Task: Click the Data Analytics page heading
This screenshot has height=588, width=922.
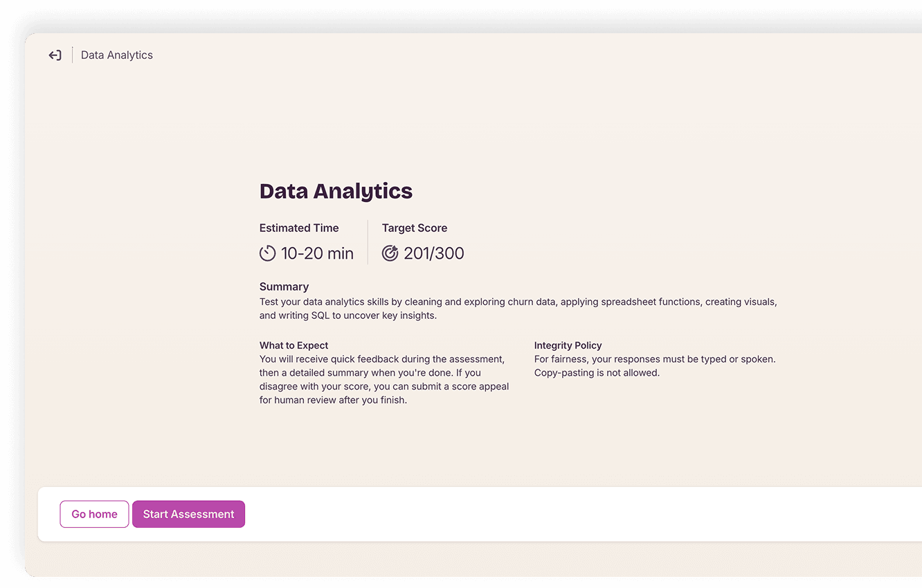Action: 336,191
